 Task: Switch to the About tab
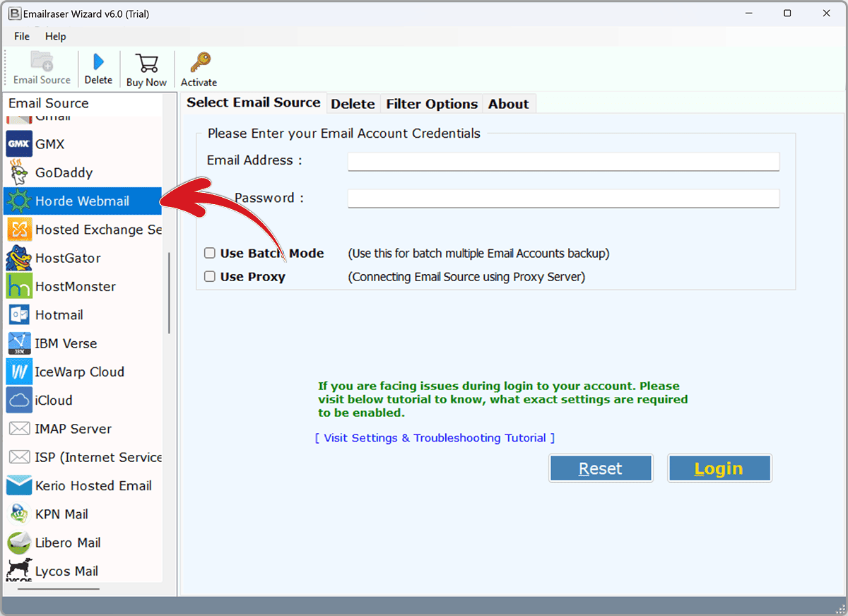(508, 104)
